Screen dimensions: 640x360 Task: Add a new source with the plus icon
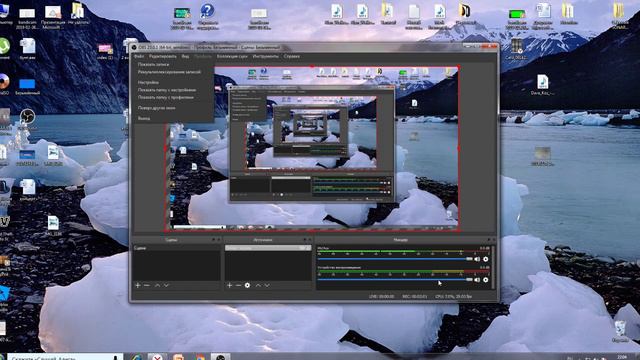pyautogui.click(x=229, y=285)
